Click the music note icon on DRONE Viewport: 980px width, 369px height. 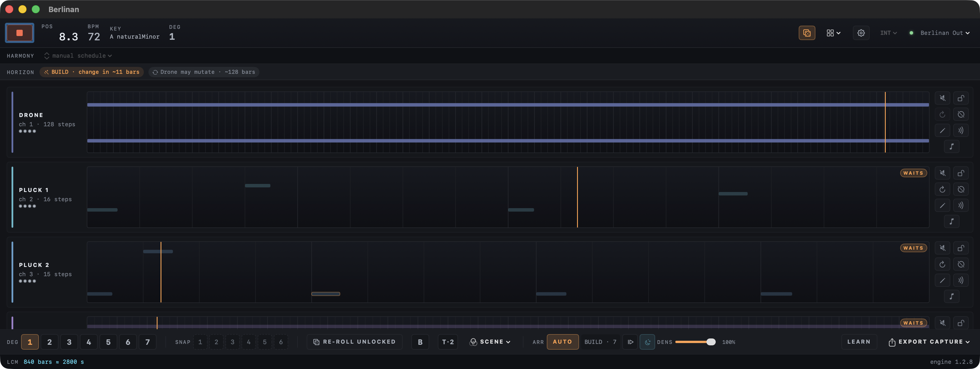[951, 146]
